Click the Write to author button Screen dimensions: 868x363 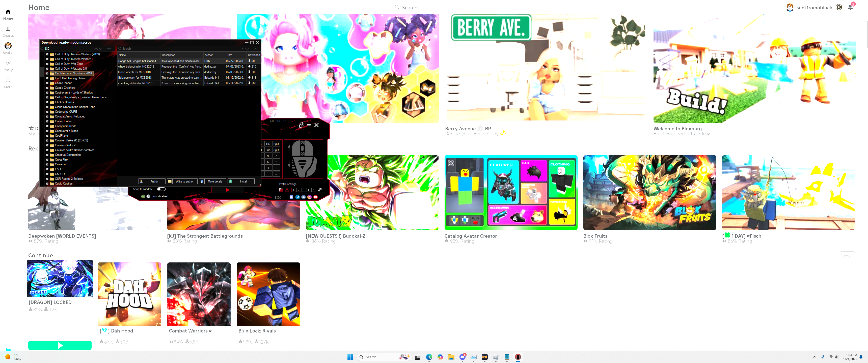coord(184,181)
